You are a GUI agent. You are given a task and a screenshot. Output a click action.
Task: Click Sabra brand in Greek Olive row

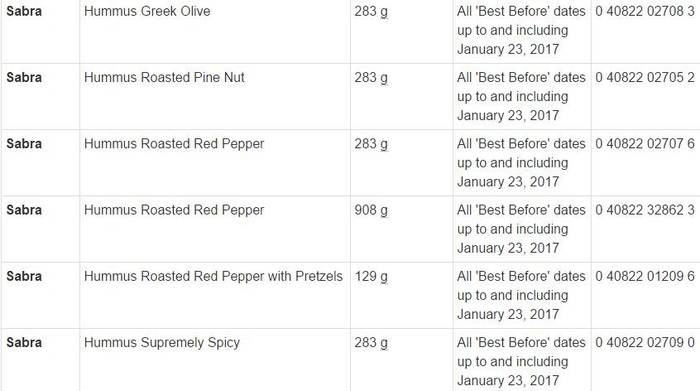point(24,11)
